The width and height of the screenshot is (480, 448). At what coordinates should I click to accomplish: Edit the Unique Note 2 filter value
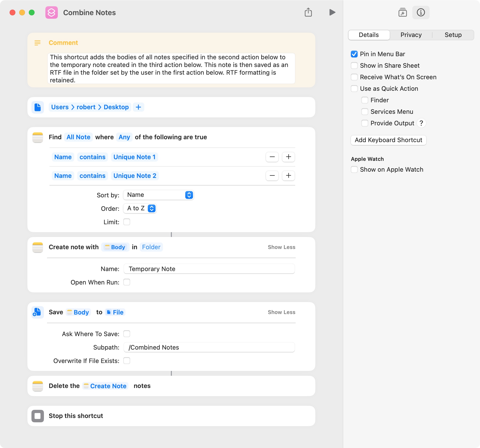tap(135, 176)
